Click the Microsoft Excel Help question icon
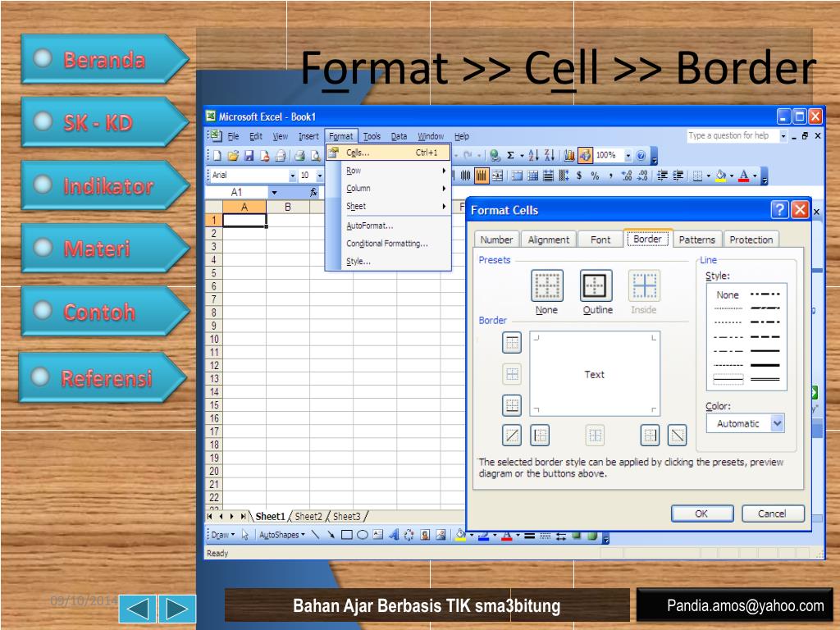Viewport: 840px width, 630px height. tap(641, 155)
